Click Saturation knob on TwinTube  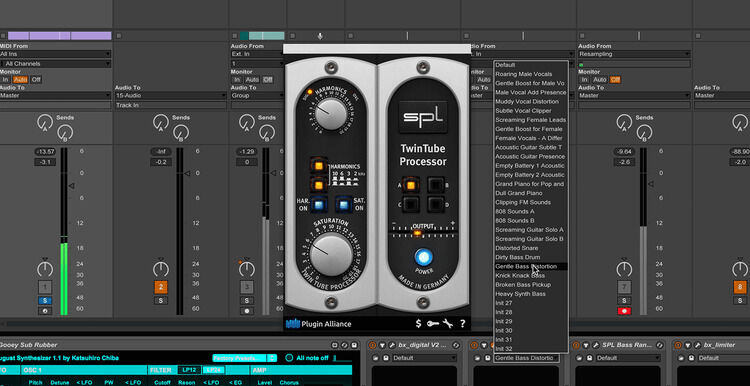[x=331, y=254]
